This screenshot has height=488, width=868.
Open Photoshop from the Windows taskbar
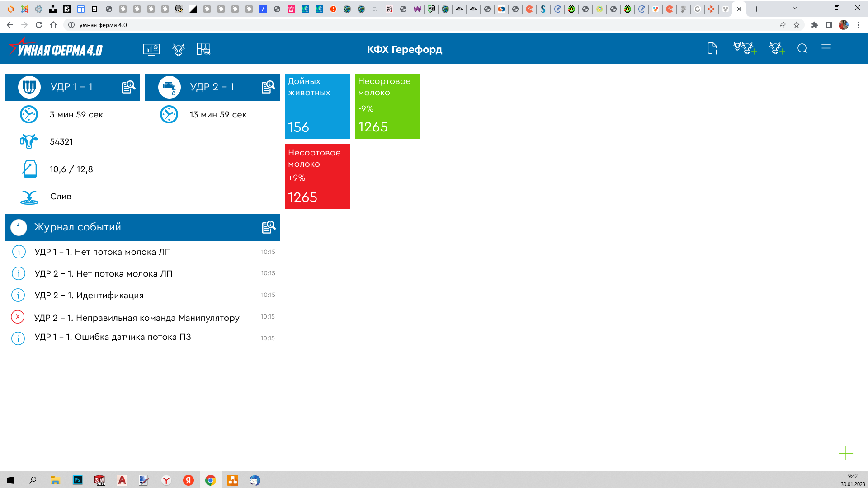[78, 480]
